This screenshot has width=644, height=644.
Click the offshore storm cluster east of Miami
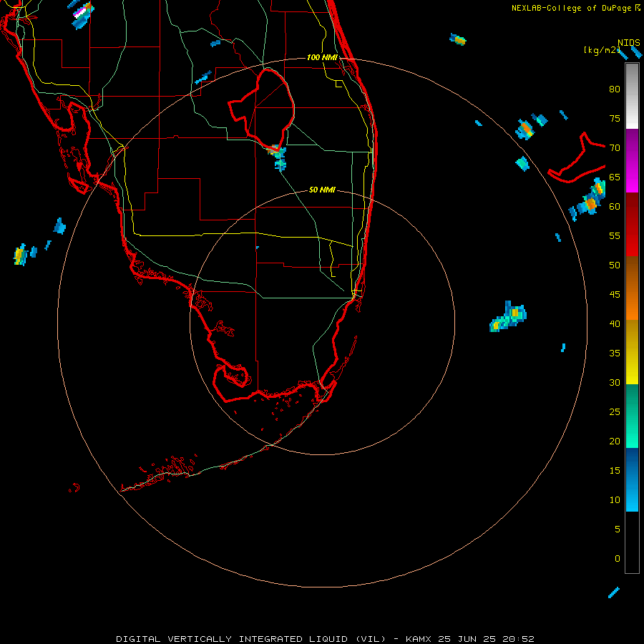click(x=508, y=316)
